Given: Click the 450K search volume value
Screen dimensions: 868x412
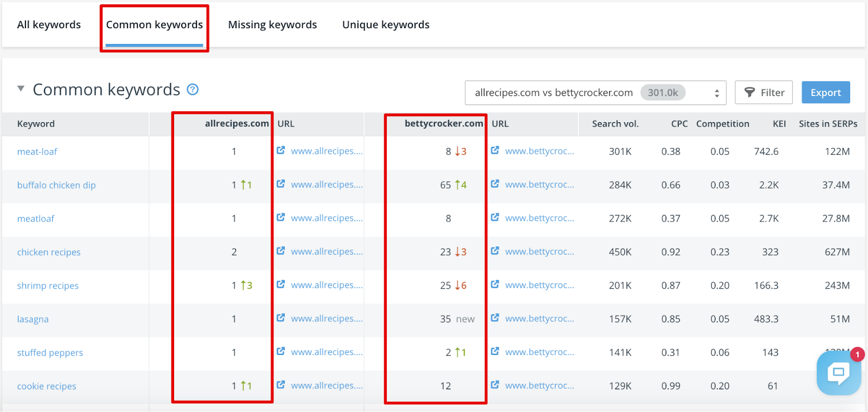Looking at the screenshot, I should 620,252.
